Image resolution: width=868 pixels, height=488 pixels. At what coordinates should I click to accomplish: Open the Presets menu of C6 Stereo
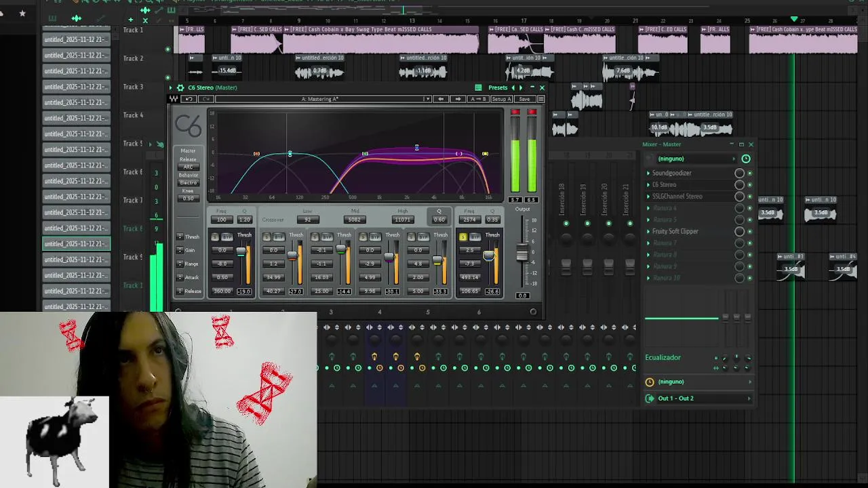pyautogui.click(x=498, y=87)
